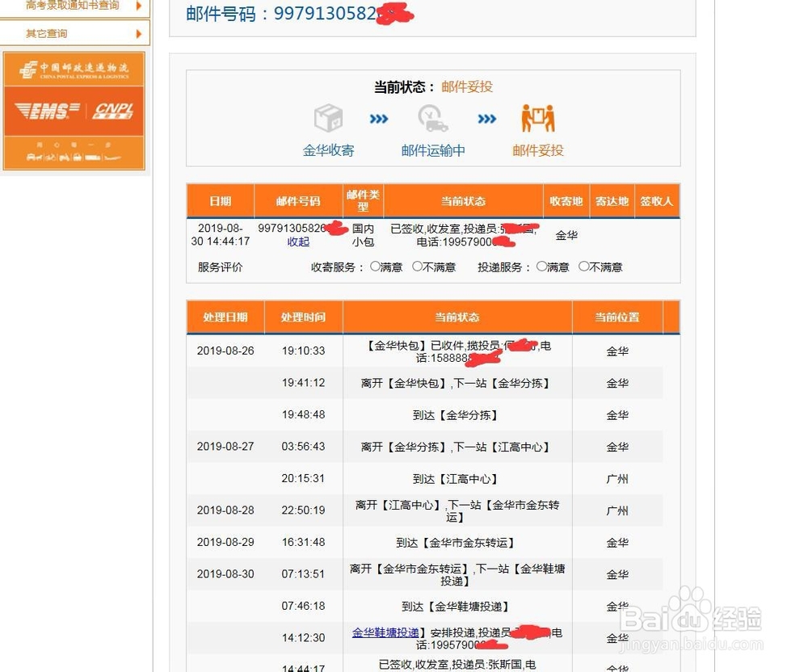Screen dimensions: 808x672
Task: Click the 03:56:43 time cell
Action: point(304,447)
